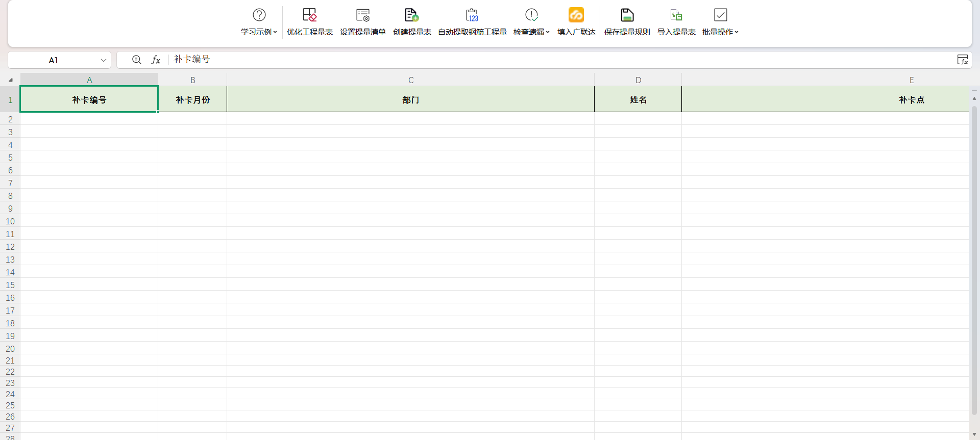
Task: Select row 10 header
Action: pyautogui.click(x=10, y=221)
